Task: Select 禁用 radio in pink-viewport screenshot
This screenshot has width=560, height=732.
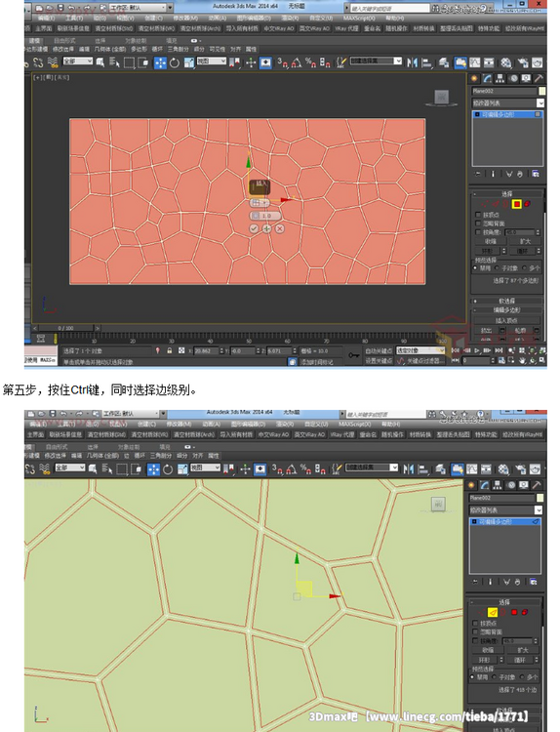Action: coord(475,268)
